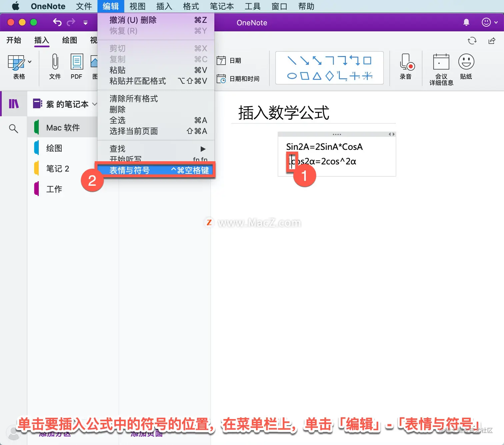Choose 撤消 (U) 删除 from Edit menu
Screen dimensions: 504x445
(x=156, y=20)
